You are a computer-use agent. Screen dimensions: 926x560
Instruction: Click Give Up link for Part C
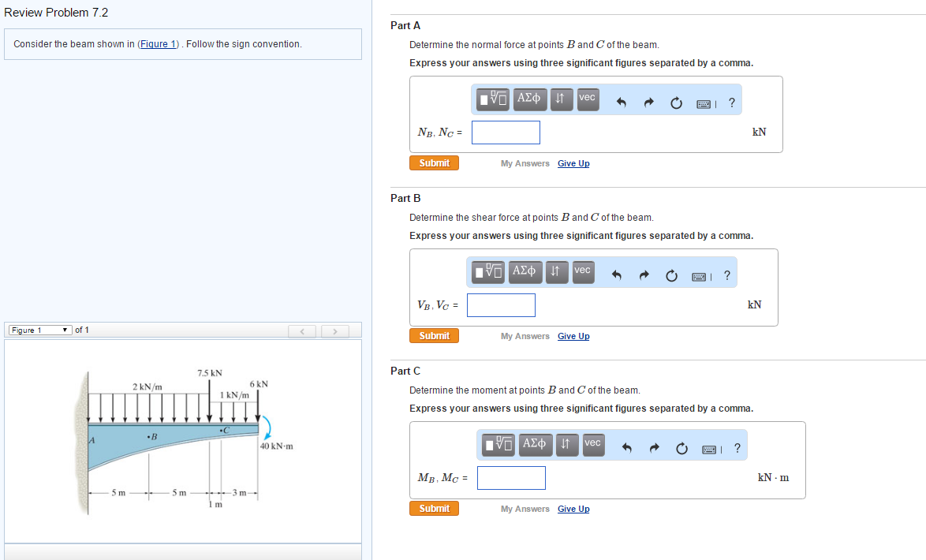573,510
